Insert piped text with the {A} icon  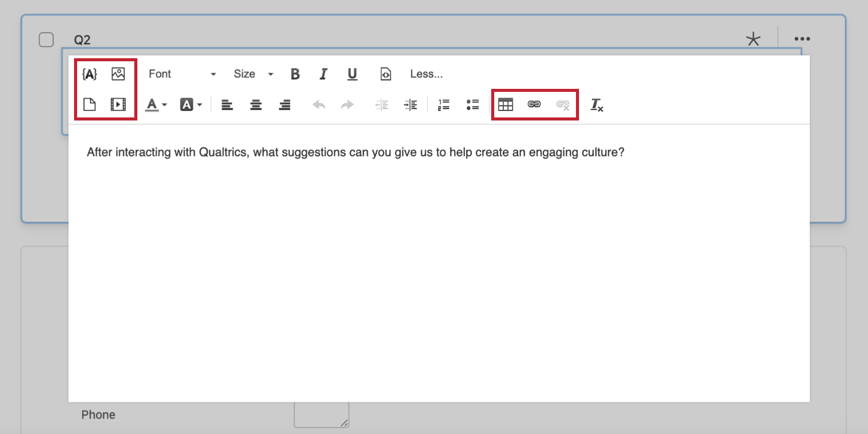click(89, 74)
